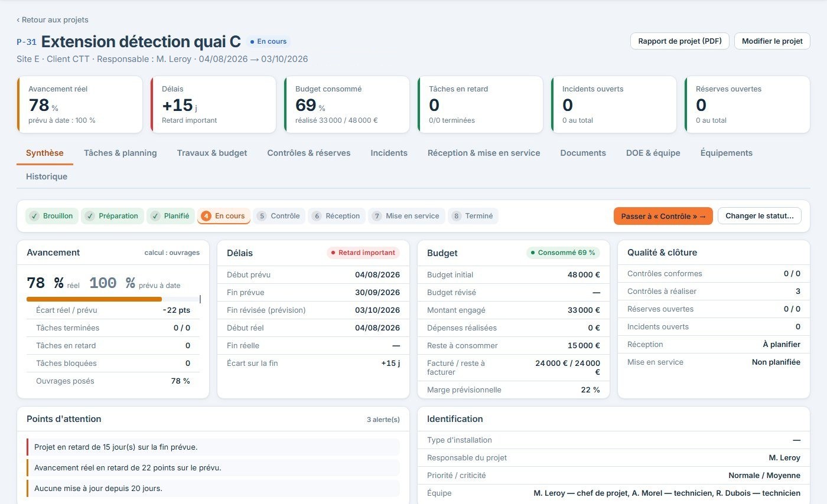
Task: Switch to the Documents tab
Action: [583, 153]
